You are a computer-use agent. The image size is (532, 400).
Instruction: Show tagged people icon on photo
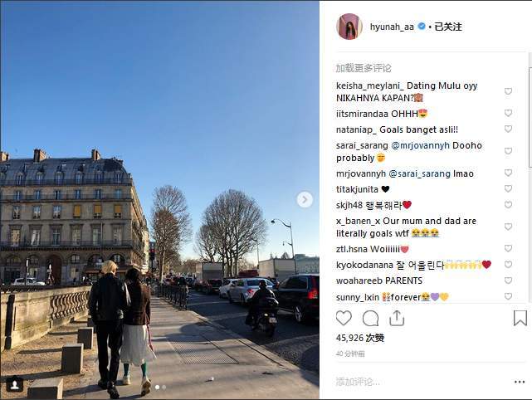[15, 384]
